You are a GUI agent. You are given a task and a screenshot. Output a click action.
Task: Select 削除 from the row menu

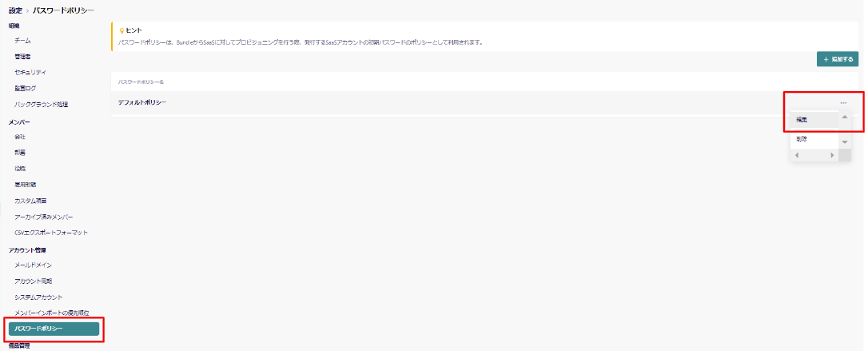[x=814, y=139]
